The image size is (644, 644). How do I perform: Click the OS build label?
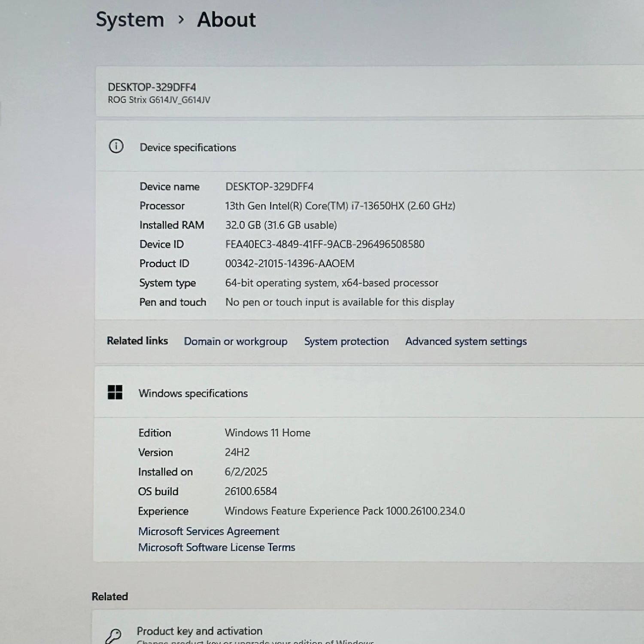tap(158, 492)
